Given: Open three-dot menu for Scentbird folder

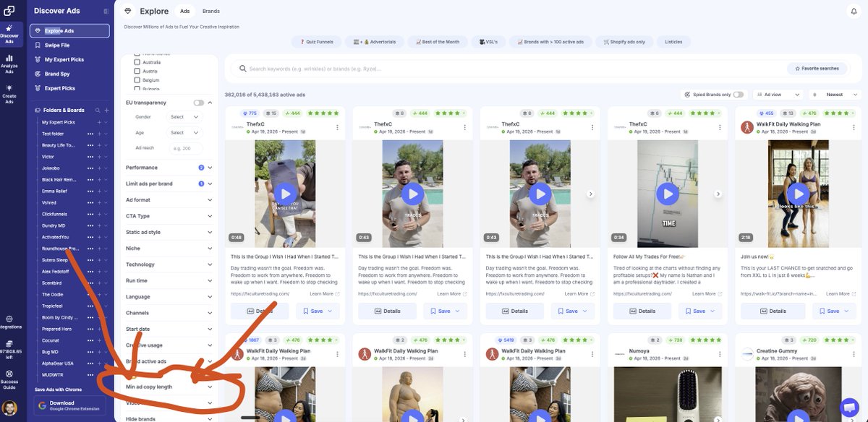Looking at the screenshot, I should [x=91, y=283].
